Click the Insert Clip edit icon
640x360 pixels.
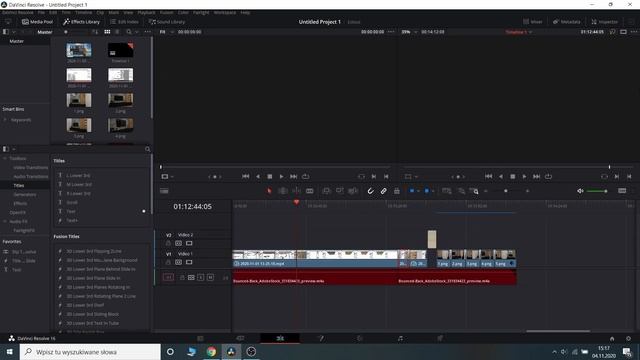tap(326, 191)
